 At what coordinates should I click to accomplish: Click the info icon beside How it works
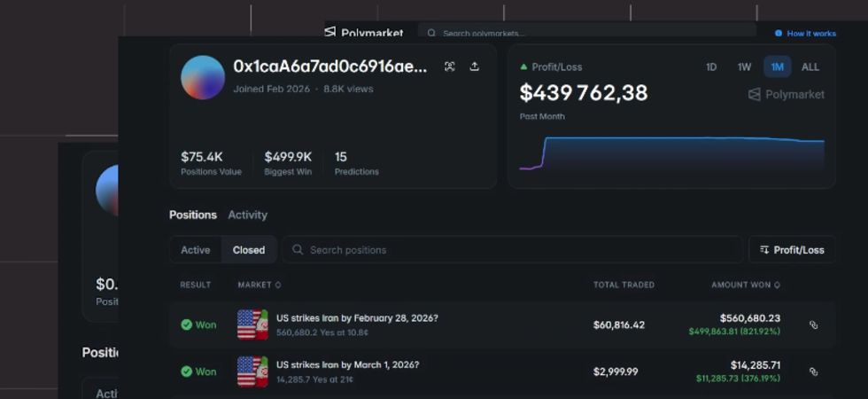pyautogui.click(x=779, y=34)
